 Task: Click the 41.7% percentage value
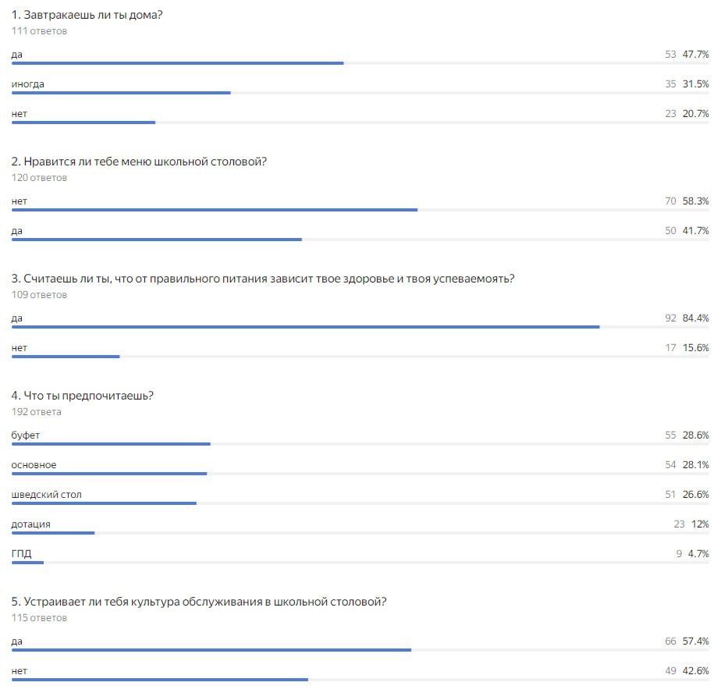tap(695, 231)
